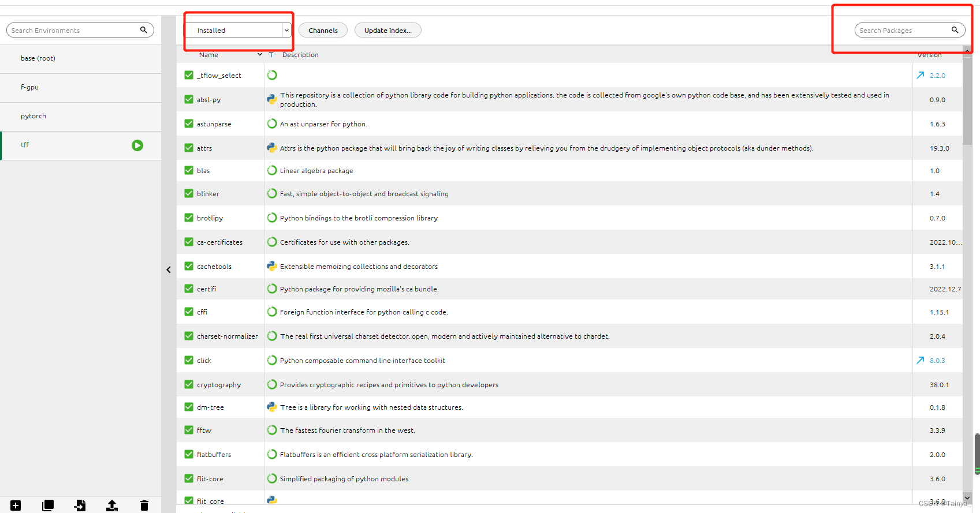Click the Python icon of cachetools
Image resolution: width=980 pixels, height=513 pixels.
[272, 266]
